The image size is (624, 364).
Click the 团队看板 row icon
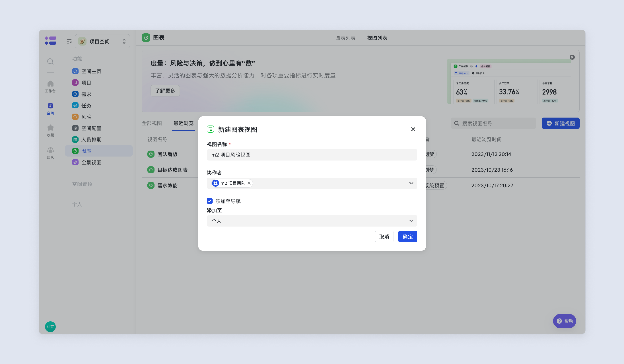(151, 154)
